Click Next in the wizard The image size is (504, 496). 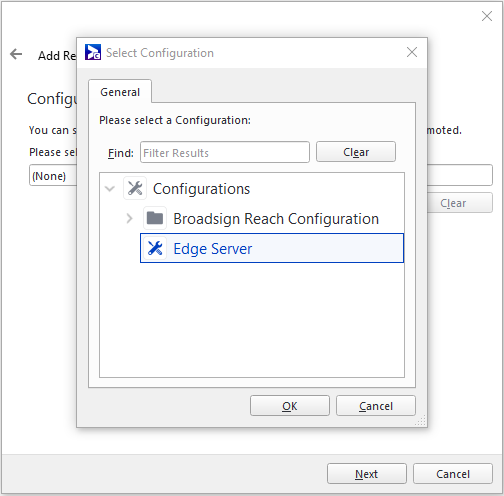[367, 473]
